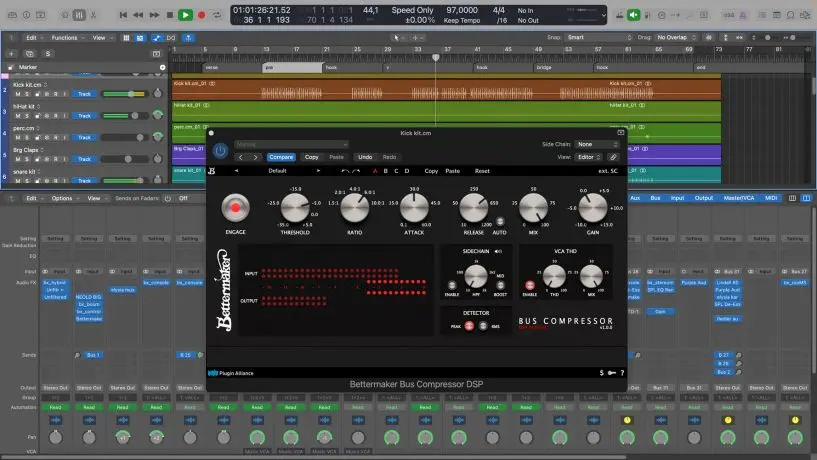Switch to the Aux tab in mixer
817x460 pixels.
click(x=635, y=198)
